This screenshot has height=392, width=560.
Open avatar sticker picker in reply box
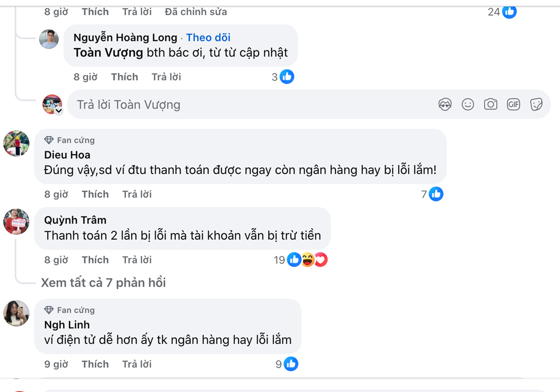(445, 105)
